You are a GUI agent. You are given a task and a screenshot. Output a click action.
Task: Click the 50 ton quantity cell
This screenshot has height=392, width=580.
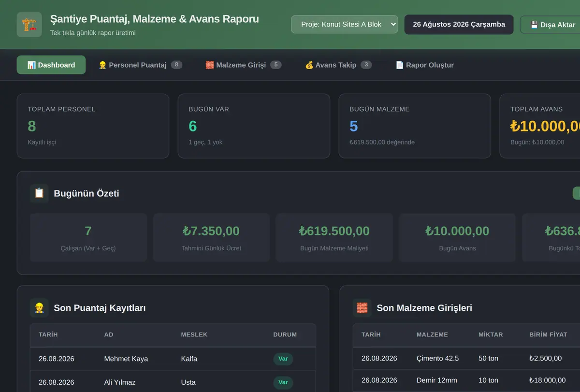coord(488,358)
